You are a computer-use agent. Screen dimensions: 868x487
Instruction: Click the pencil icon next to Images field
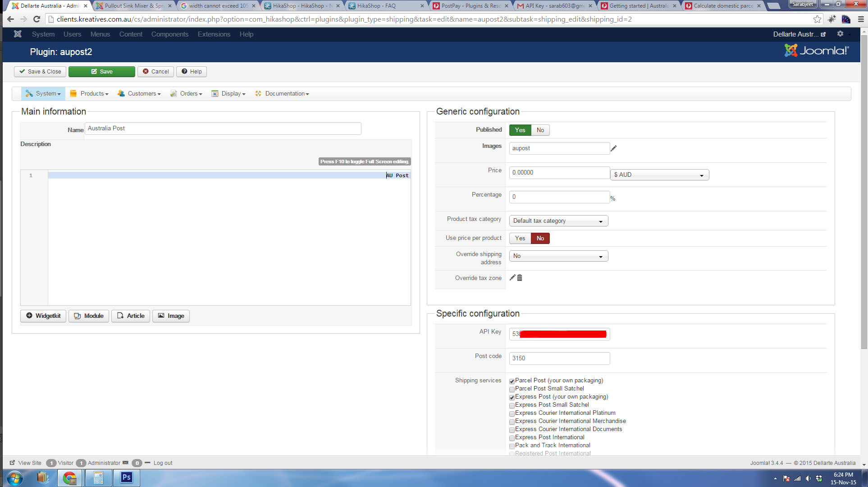point(613,148)
